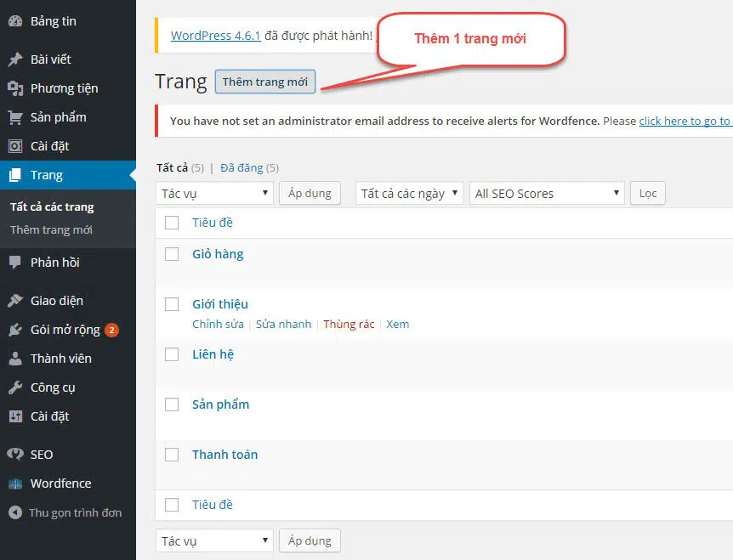Open Gói mở rộng plugin icon
Viewport: 733px width, 560px height.
[x=15, y=330]
